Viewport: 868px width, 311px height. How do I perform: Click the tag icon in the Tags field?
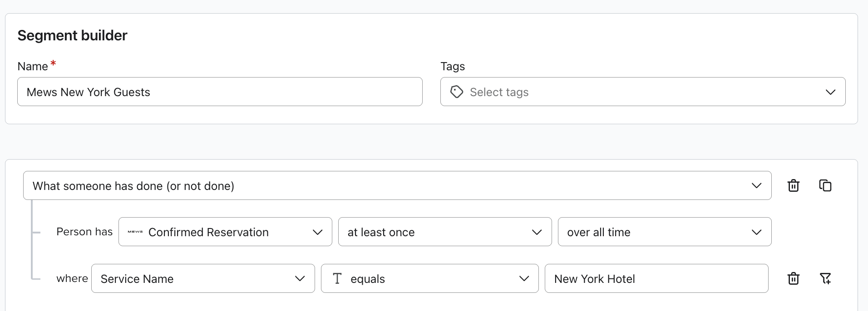[456, 92]
